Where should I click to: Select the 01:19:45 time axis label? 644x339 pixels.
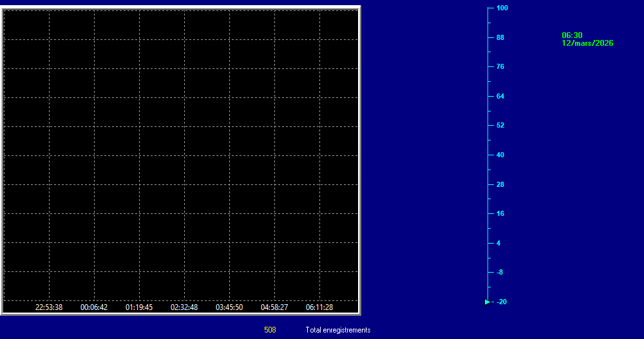tap(139, 307)
